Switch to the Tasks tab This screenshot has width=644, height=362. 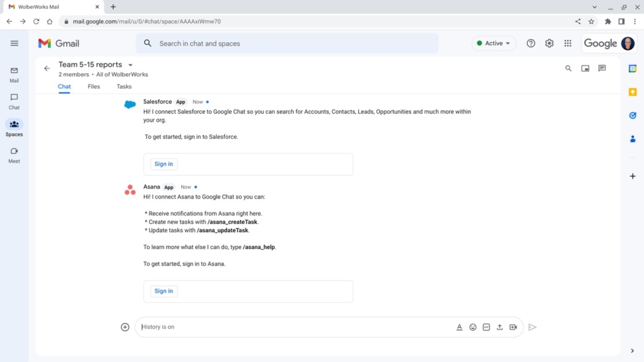pyautogui.click(x=123, y=86)
